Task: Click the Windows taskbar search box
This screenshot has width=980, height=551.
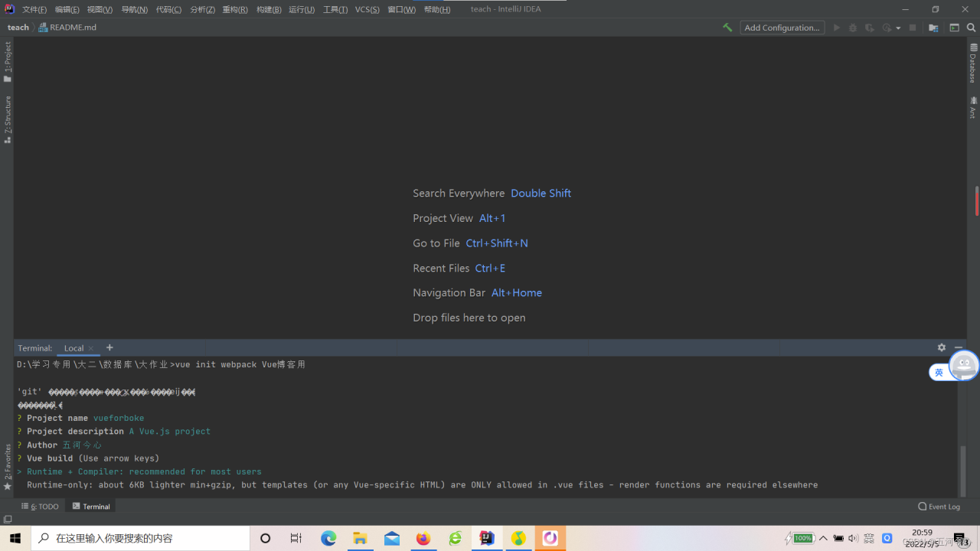Action: (141, 538)
